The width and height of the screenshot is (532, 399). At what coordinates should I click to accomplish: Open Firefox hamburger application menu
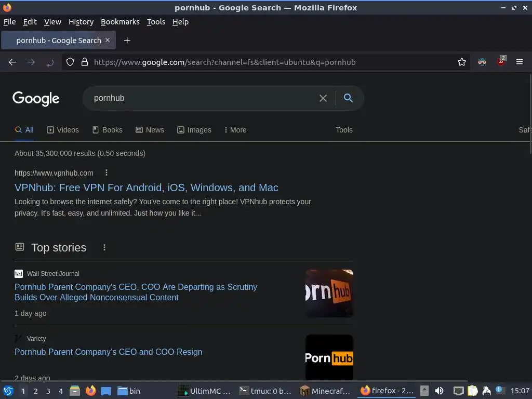click(x=519, y=62)
